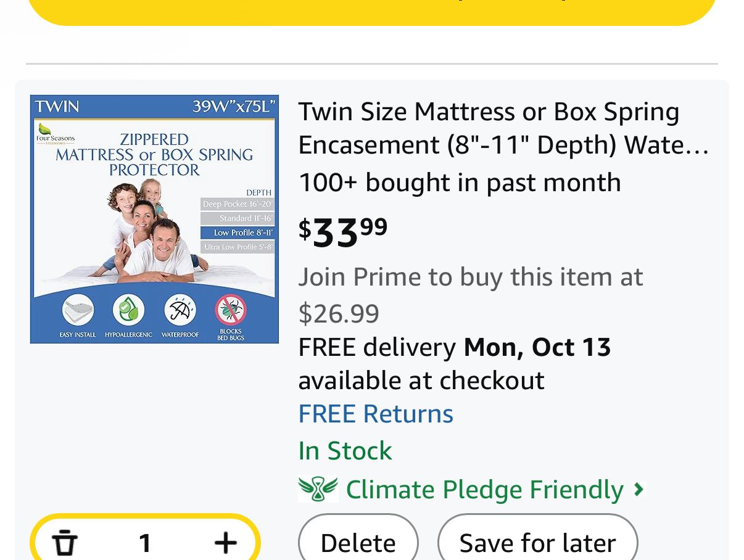Click the Four Seasons logo in product image

(x=55, y=134)
